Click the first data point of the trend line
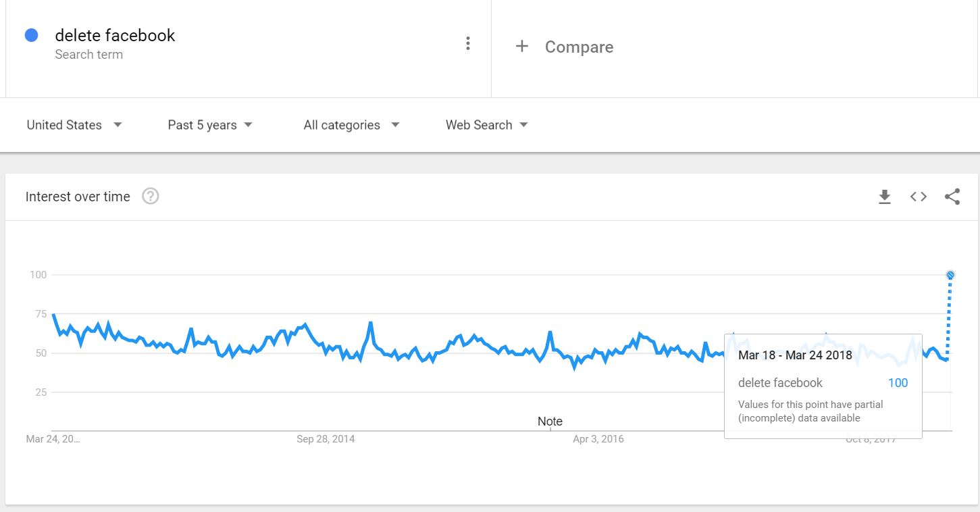 pos(53,315)
